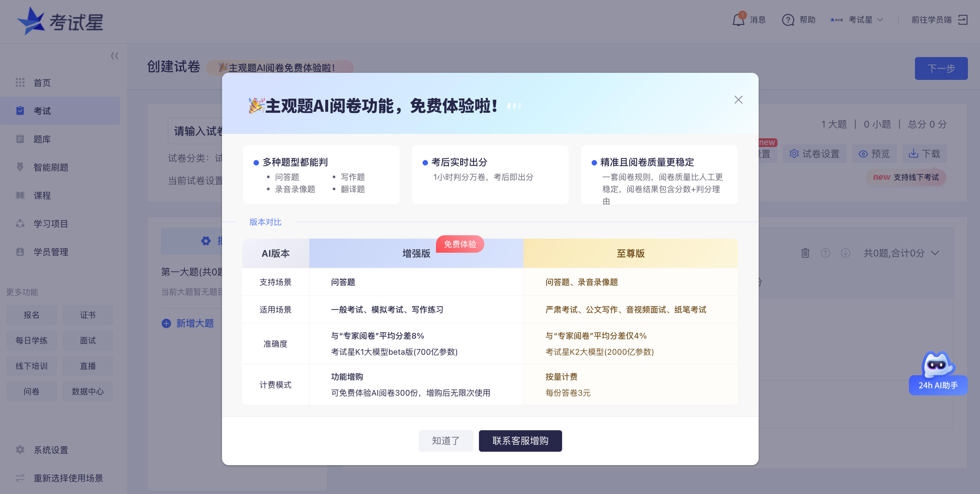The image size is (980, 494).
Task: Open 直播 feature
Action: pyautogui.click(x=88, y=366)
